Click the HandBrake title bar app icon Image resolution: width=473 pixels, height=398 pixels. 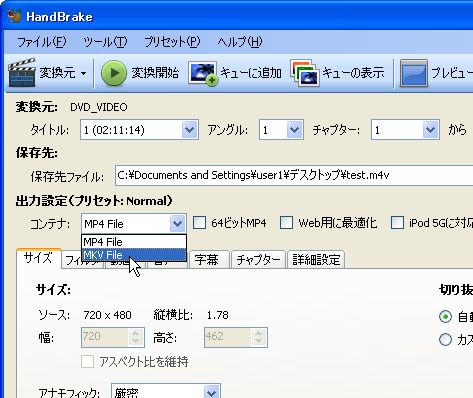[14, 16]
